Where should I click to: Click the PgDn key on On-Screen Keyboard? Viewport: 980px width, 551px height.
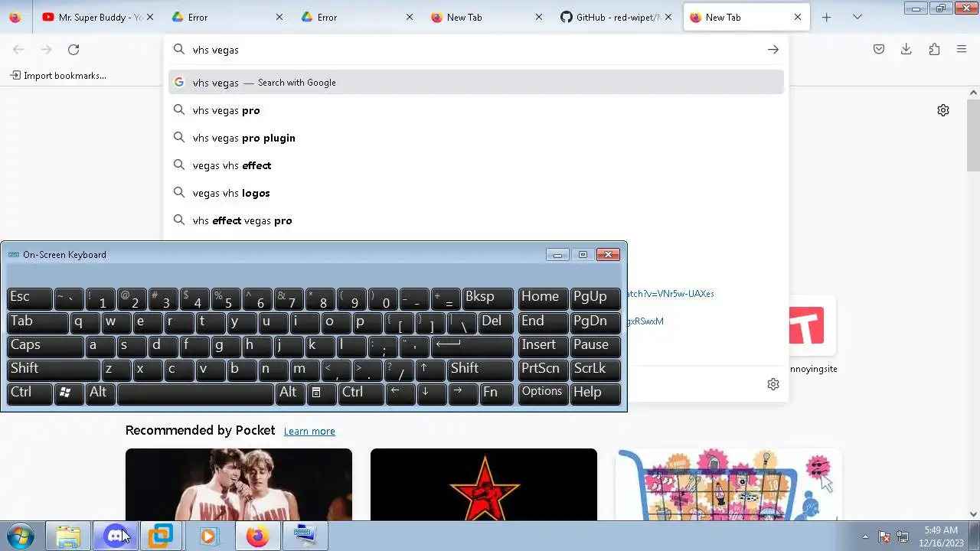(x=596, y=321)
